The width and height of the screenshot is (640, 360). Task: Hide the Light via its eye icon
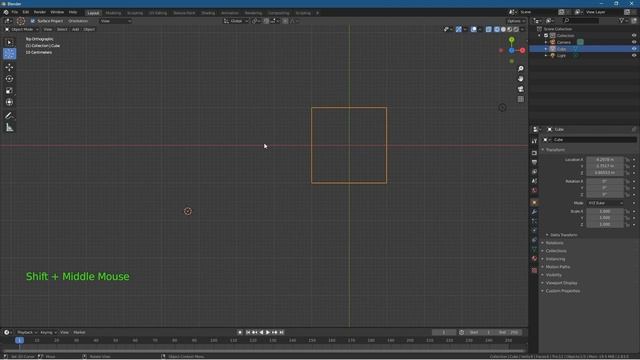tap(634, 55)
